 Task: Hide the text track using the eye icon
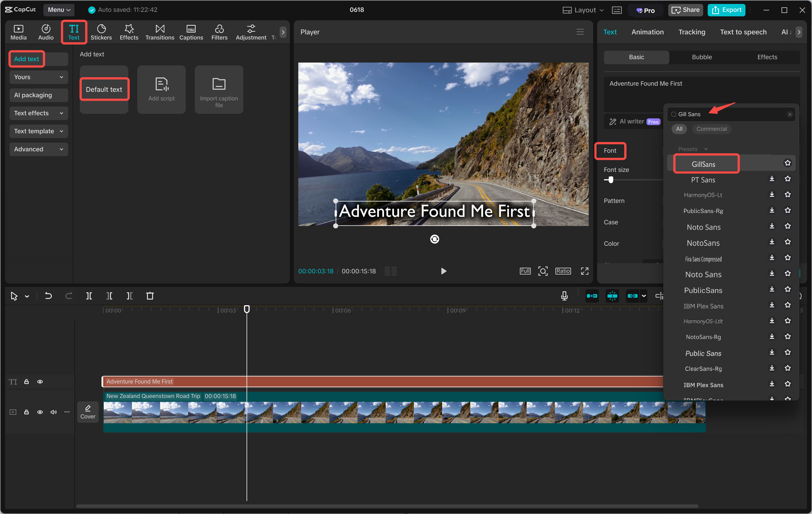point(40,382)
